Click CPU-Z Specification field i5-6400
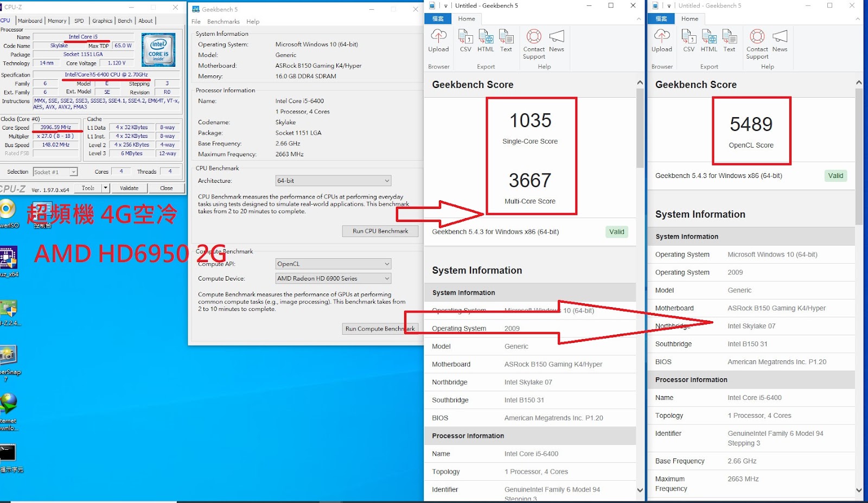 [106, 75]
